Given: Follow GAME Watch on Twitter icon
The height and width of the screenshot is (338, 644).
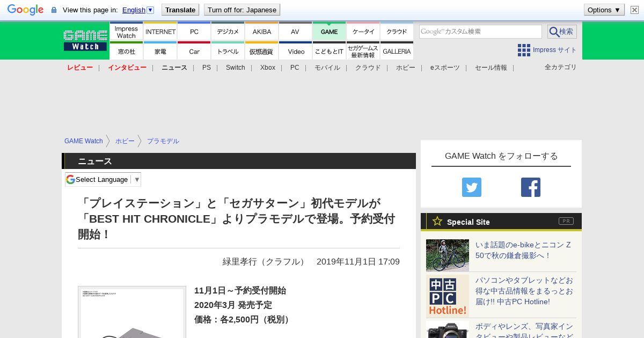Looking at the screenshot, I should [472, 187].
